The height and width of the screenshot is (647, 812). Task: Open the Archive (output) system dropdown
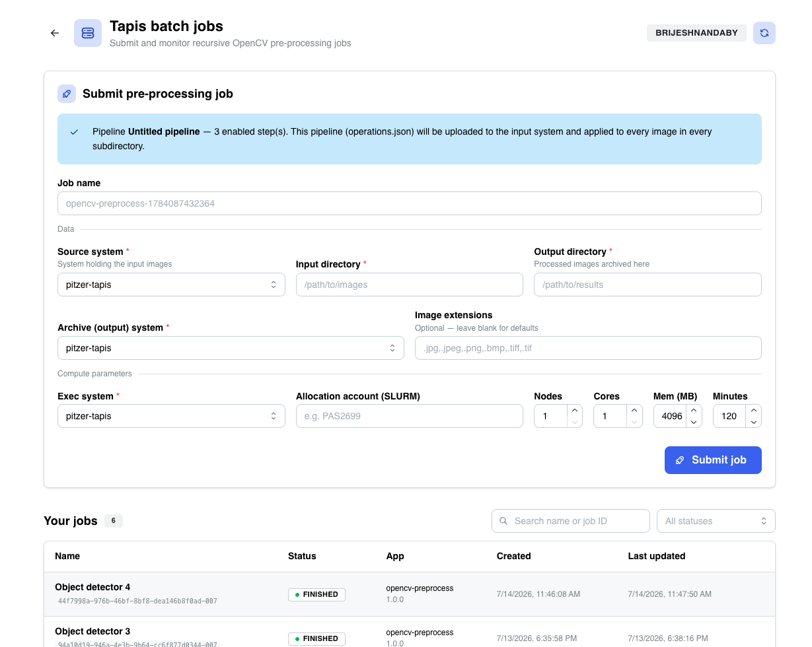231,348
